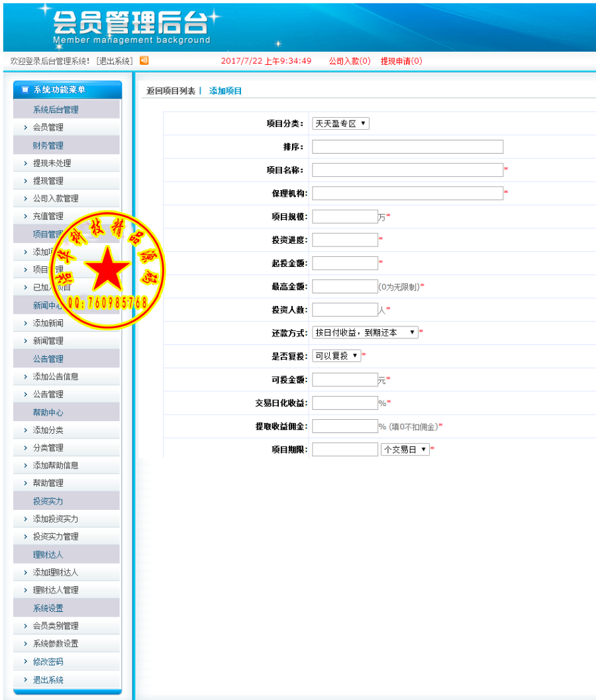Open 公告管理 item below 添加公告信息
The image size is (596, 700).
(48, 394)
